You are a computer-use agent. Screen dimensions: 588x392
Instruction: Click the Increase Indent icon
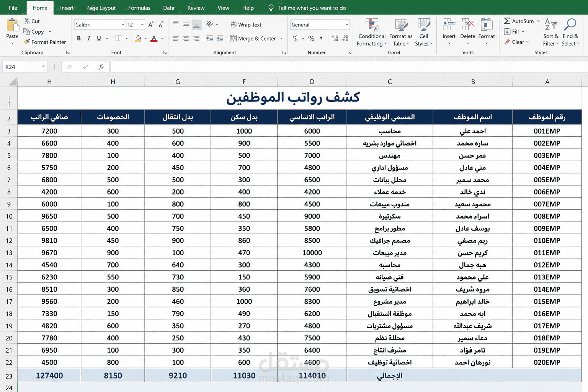click(220, 38)
